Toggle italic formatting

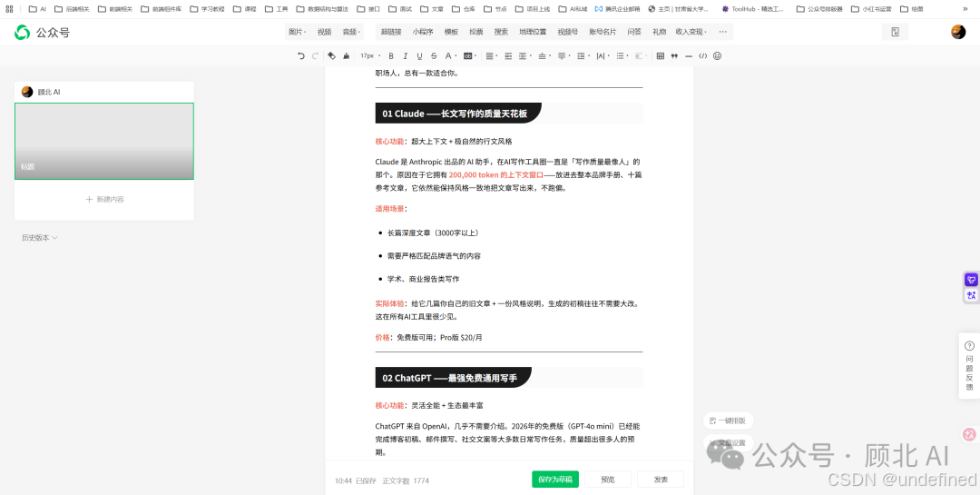405,55
